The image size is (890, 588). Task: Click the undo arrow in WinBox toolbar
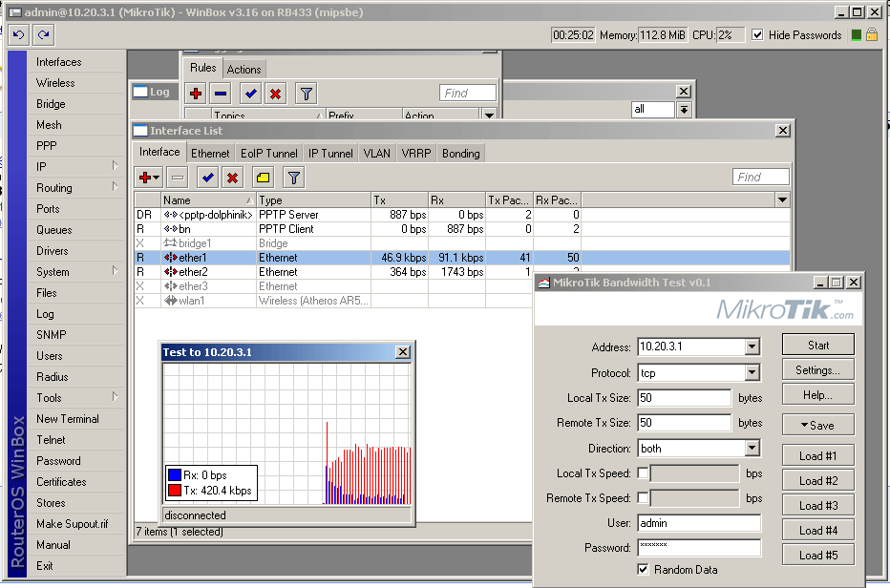click(18, 35)
